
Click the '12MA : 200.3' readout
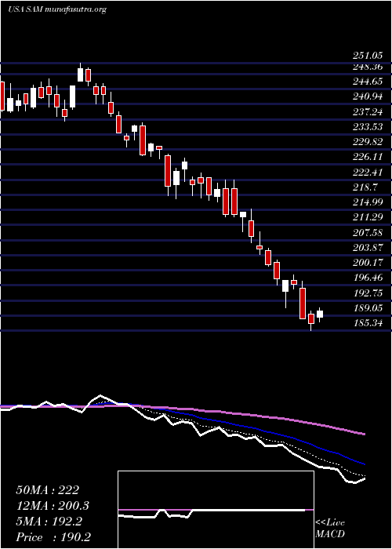click(53, 506)
